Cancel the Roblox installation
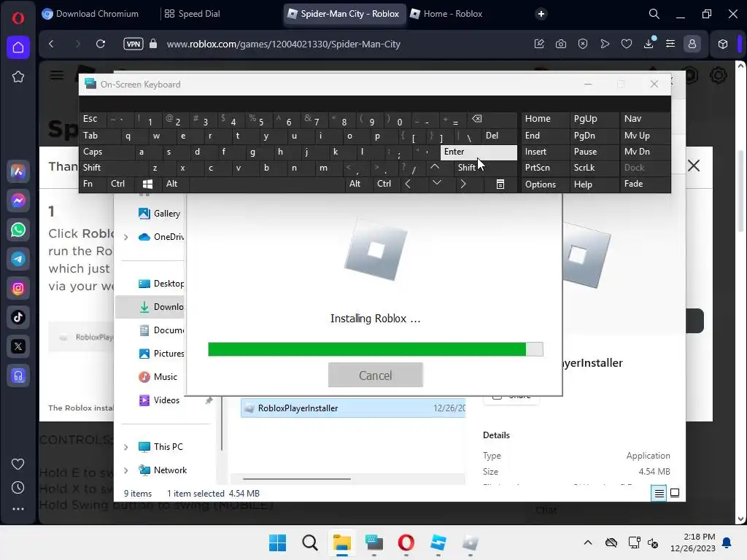The height and width of the screenshot is (560, 747). [376, 375]
